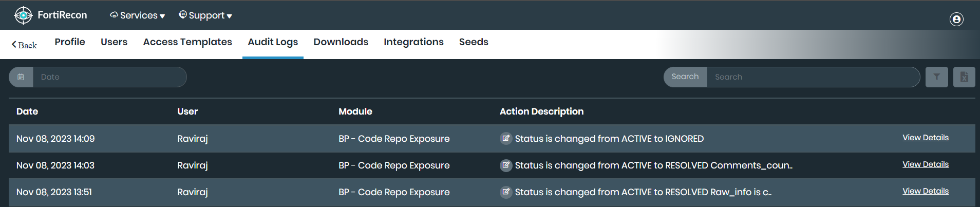This screenshot has width=980, height=207.
Task: Select the Downloads tab
Action: click(x=341, y=42)
